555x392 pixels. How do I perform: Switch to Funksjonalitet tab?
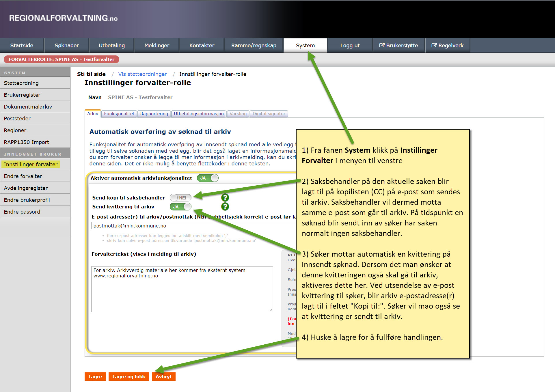[119, 114]
